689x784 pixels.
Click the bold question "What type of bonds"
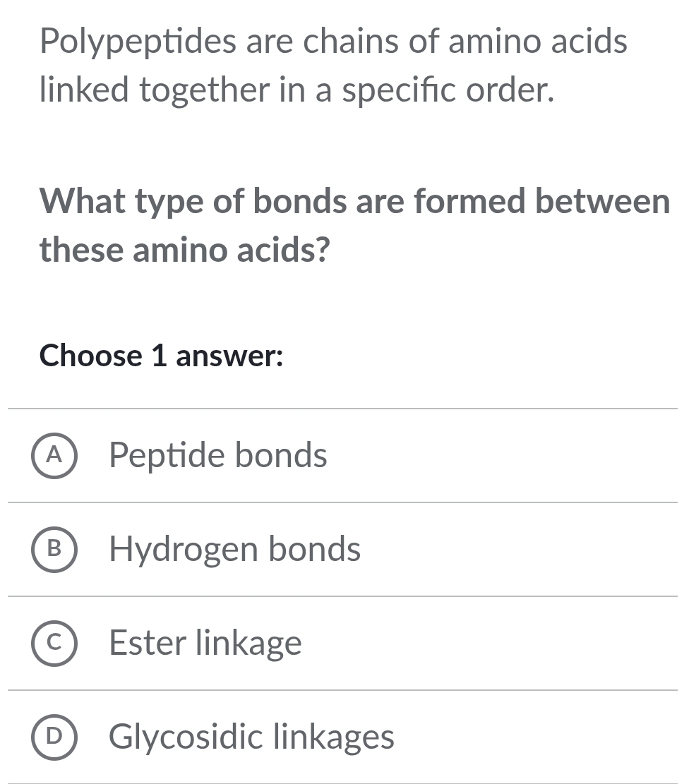(354, 202)
